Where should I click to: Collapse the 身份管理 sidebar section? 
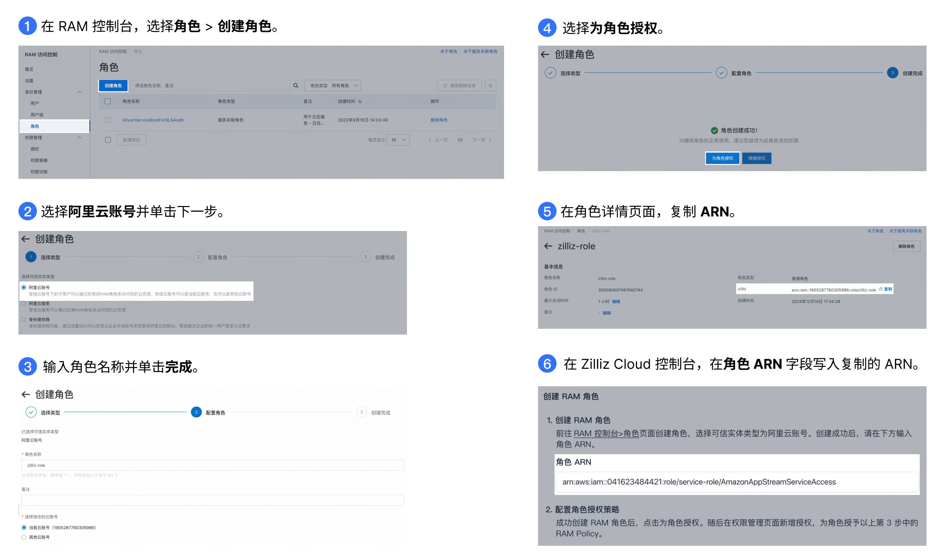click(79, 92)
